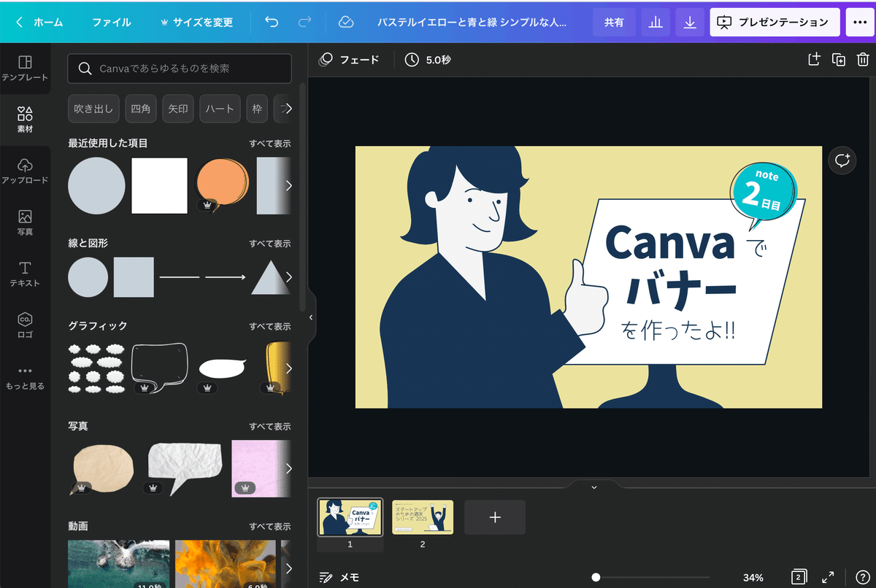The width and height of the screenshot is (876, 588).
Task: Expand more グラフィック items arrow
Action: coord(288,368)
